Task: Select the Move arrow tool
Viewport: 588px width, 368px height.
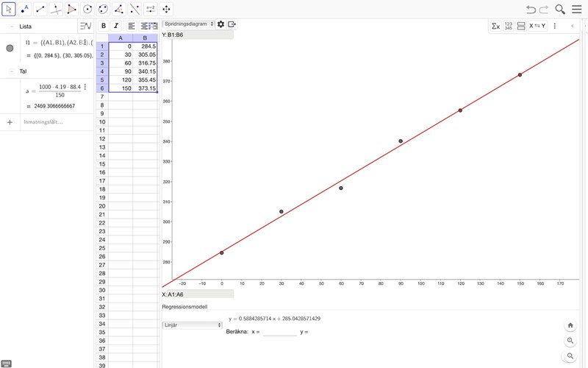Action: coord(10,10)
